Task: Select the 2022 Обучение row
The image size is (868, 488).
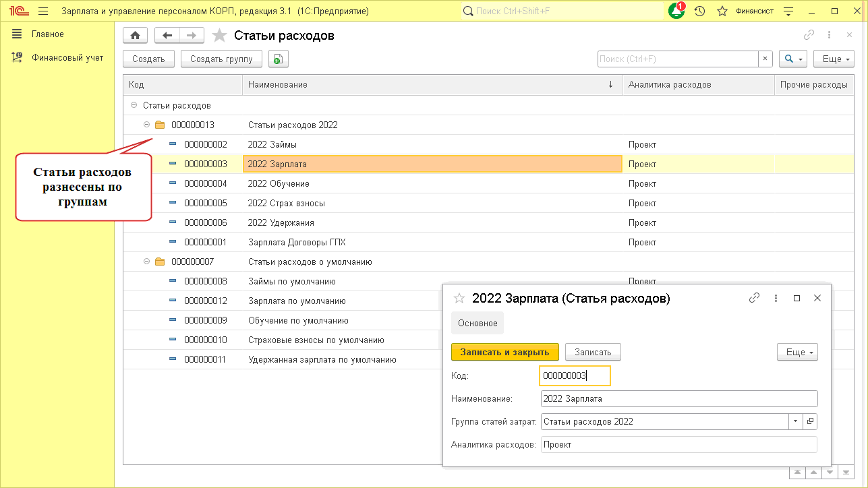Action: 279,183
